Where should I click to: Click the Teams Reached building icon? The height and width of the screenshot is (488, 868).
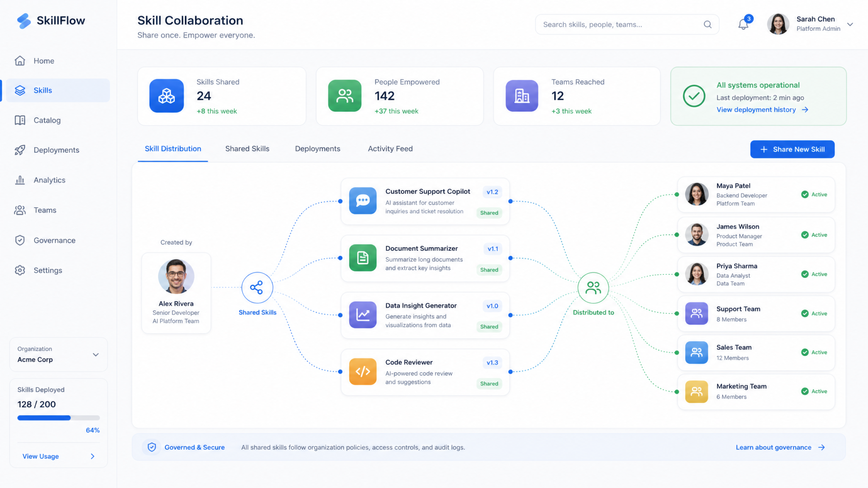[x=522, y=96]
